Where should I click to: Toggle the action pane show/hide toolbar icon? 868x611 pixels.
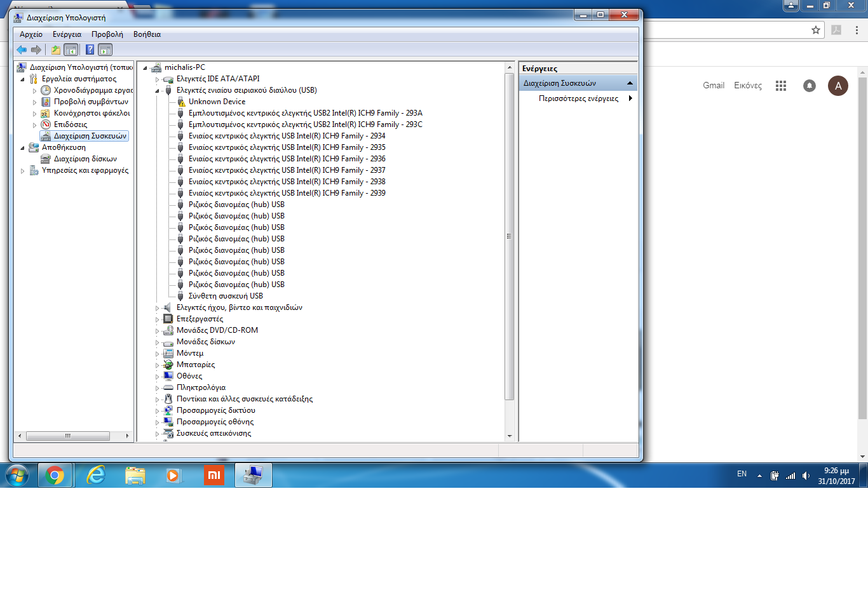pyautogui.click(x=105, y=50)
